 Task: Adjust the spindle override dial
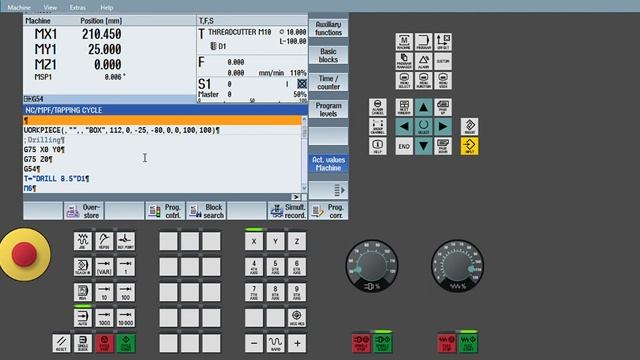click(372, 267)
